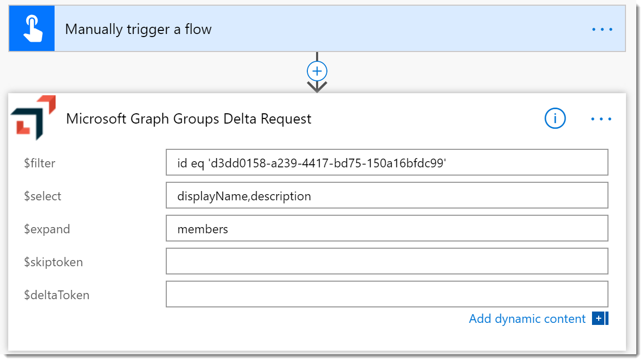Open the Add dynamic content link
Image resolution: width=644 pixels, height=362 pixels.
point(527,319)
